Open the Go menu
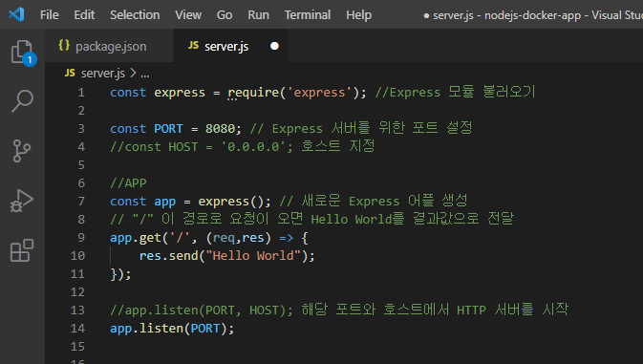This screenshot has height=364, width=643. (225, 15)
